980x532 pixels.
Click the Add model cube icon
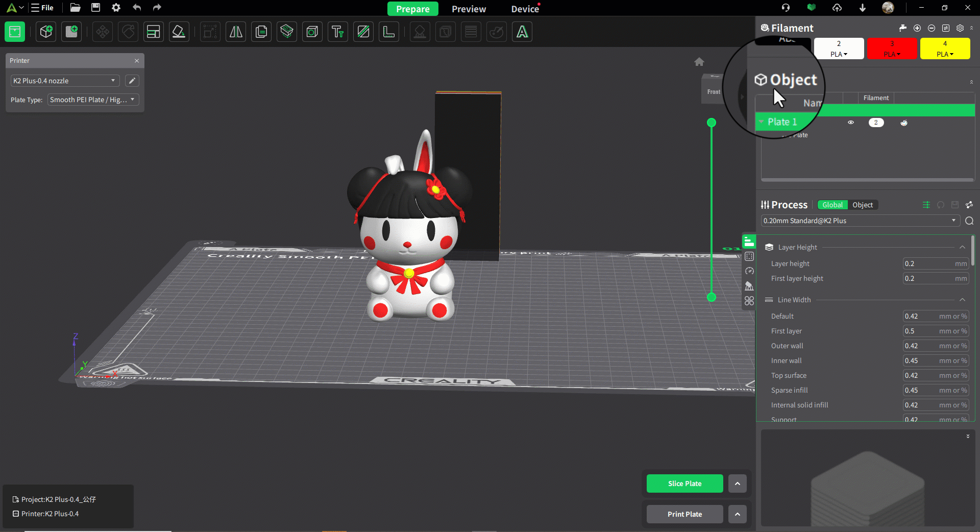click(x=46, y=32)
